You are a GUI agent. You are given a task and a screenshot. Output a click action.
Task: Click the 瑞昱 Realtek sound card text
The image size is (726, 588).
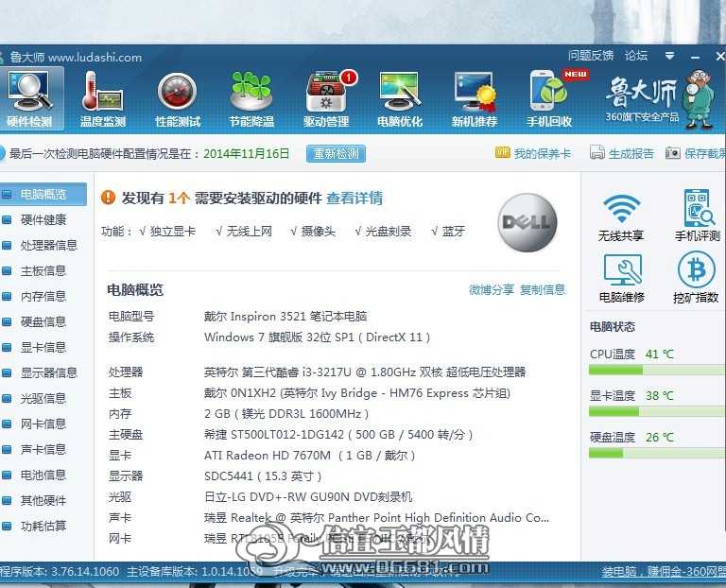coord(376,518)
